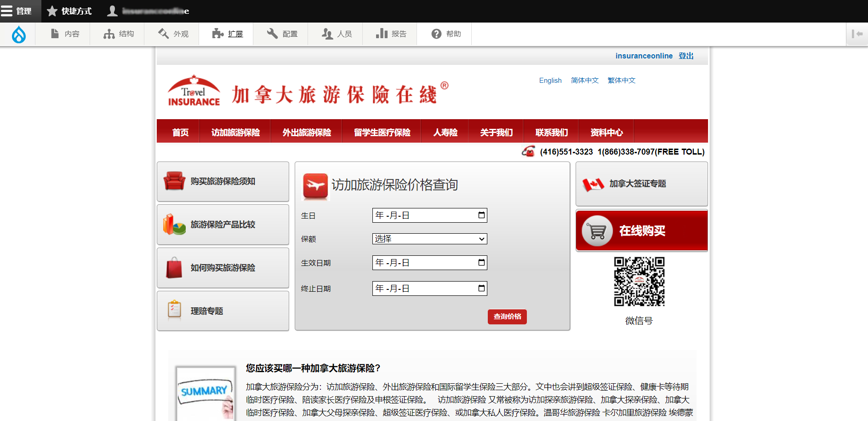Open the 关于我们 navigation tab
The width and height of the screenshot is (868, 421).
(x=496, y=133)
